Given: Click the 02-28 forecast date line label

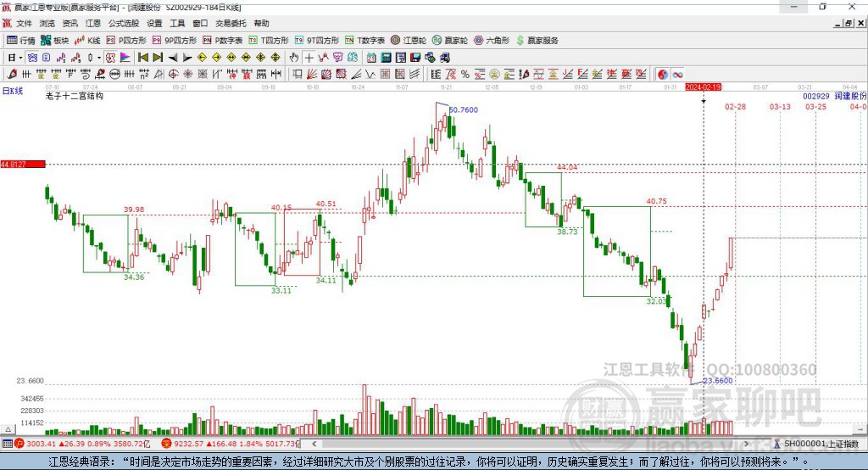Looking at the screenshot, I should pyautogui.click(x=735, y=106).
